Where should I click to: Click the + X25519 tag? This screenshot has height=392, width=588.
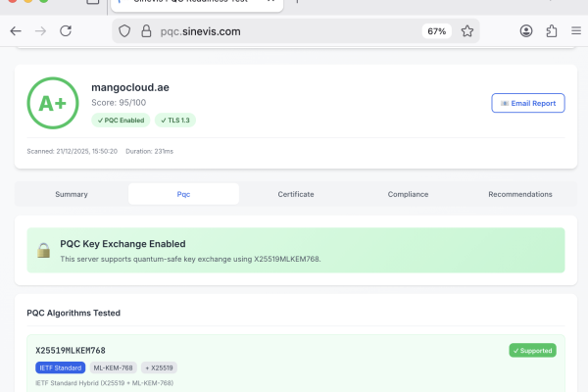159,368
